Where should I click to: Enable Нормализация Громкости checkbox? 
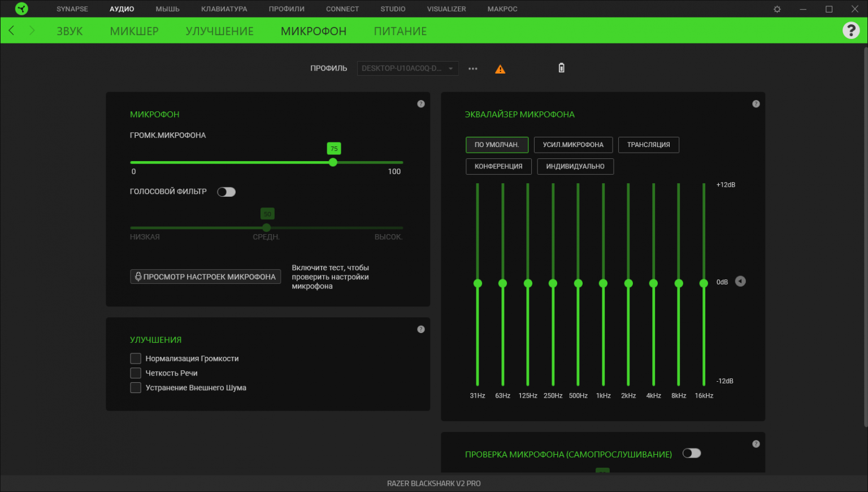pos(136,359)
